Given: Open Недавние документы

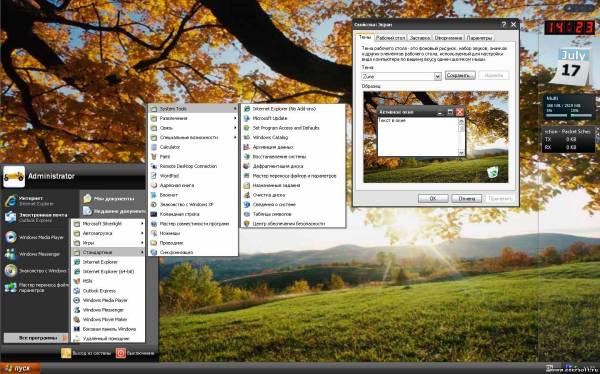Looking at the screenshot, I should [x=114, y=211].
